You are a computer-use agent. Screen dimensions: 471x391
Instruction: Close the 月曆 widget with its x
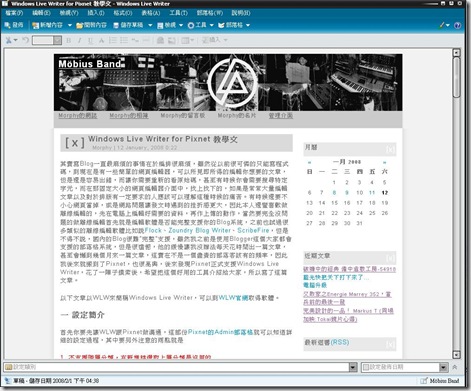pos(391,149)
